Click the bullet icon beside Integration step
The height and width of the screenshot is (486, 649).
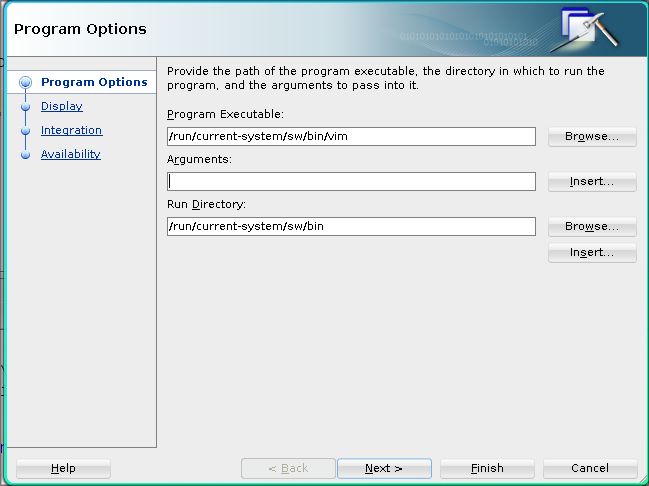click(x=26, y=130)
